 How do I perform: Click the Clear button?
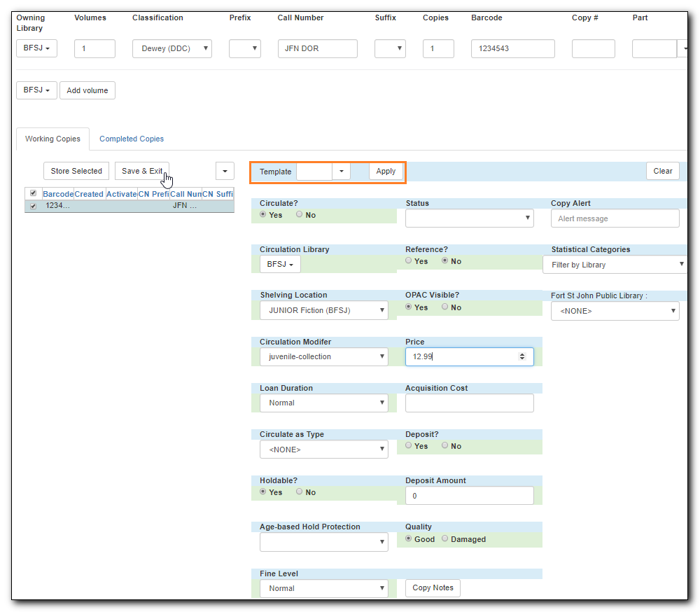point(662,171)
